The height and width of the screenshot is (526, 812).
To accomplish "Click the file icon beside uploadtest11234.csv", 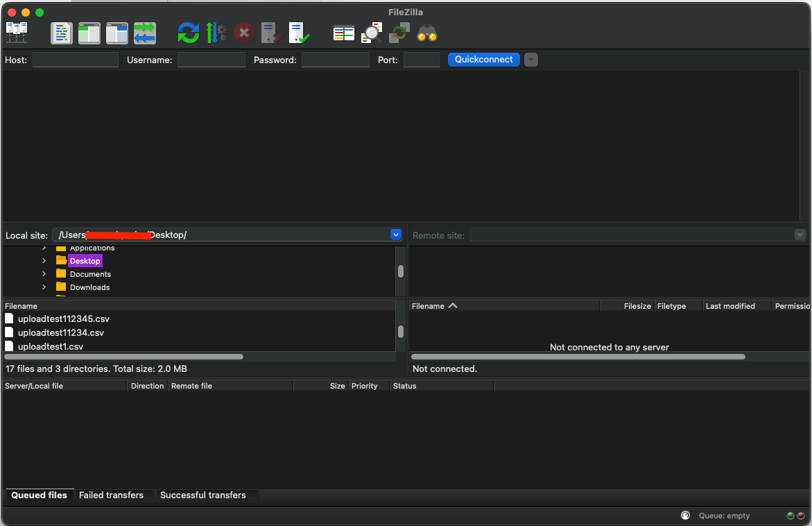I will tap(9, 332).
